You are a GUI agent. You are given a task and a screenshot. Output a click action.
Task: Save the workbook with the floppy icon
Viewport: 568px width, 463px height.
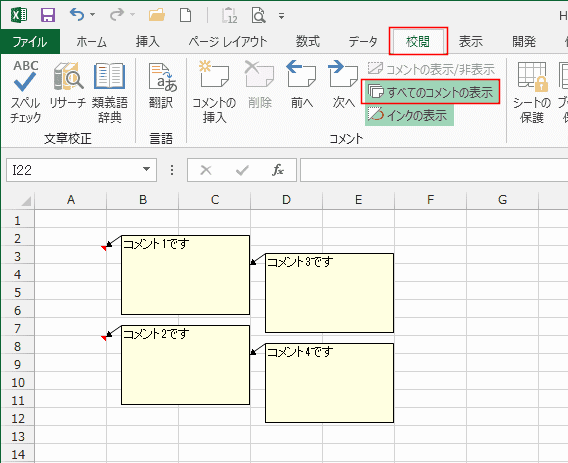(48, 16)
